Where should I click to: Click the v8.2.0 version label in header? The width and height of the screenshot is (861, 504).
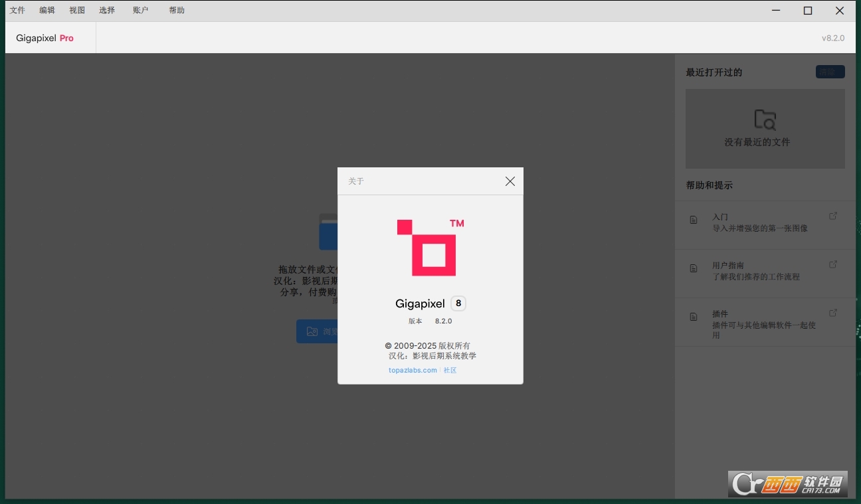coord(833,38)
